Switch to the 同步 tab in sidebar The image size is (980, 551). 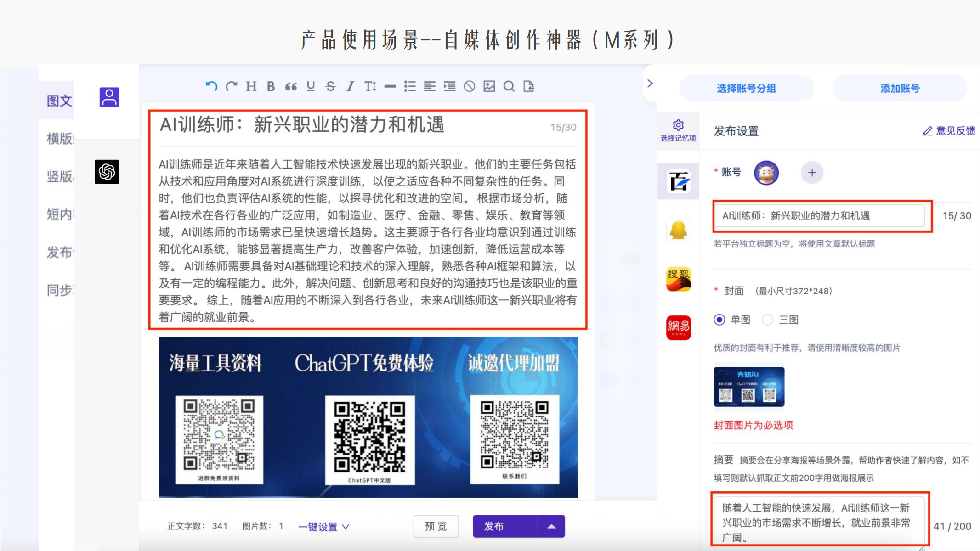(60, 290)
